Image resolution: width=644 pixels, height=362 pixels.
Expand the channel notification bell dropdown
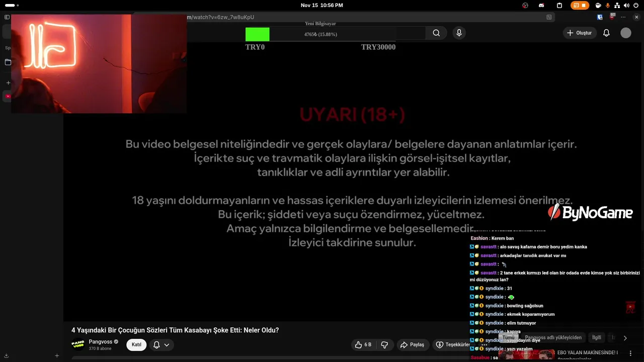coord(161,344)
